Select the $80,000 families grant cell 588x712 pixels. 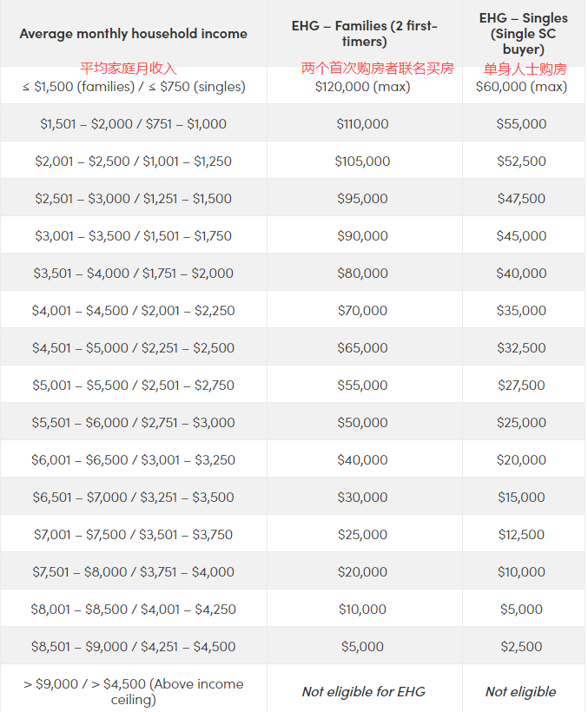[362, 274]
